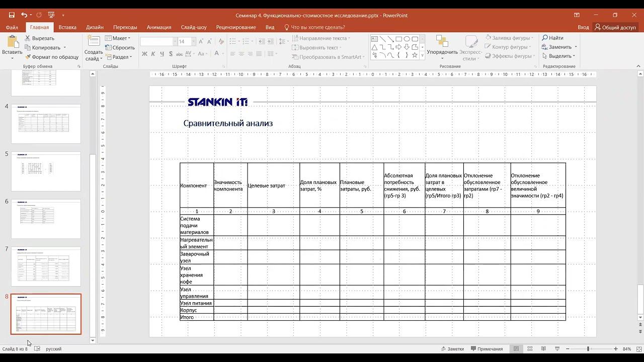This screenshot has height=362, width=644.
Task: Start slideshow from beginning in quick access toolbar
Action: 51,15
